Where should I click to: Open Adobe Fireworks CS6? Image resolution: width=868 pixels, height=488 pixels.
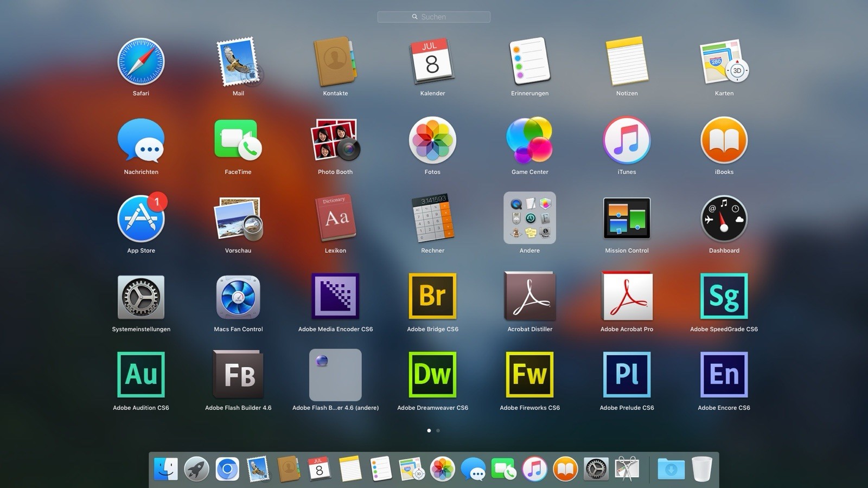point(529,375)
